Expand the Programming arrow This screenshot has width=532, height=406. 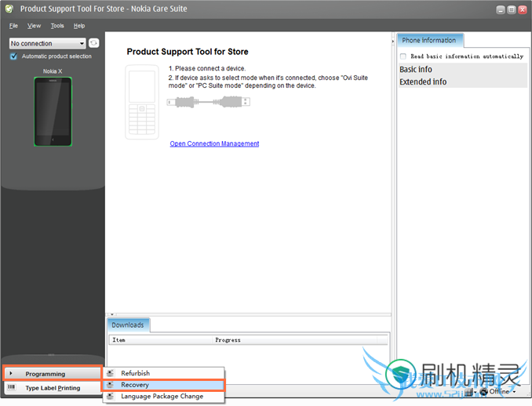[x=11, y=373]
